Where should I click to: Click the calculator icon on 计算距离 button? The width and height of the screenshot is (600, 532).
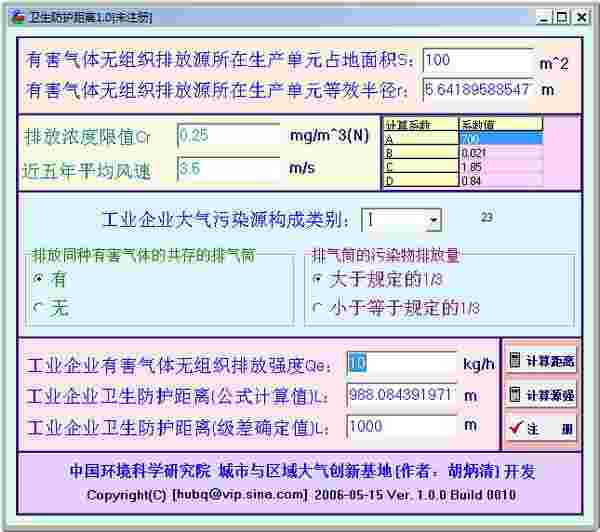click(x=515, y=359)
